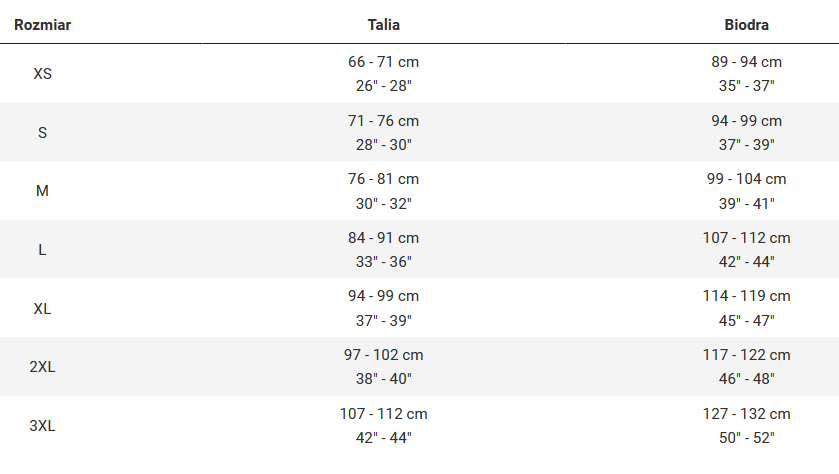Click the 71 - 76 cm waist value
The height and width of the screenshot is (474, 839).
383,121
